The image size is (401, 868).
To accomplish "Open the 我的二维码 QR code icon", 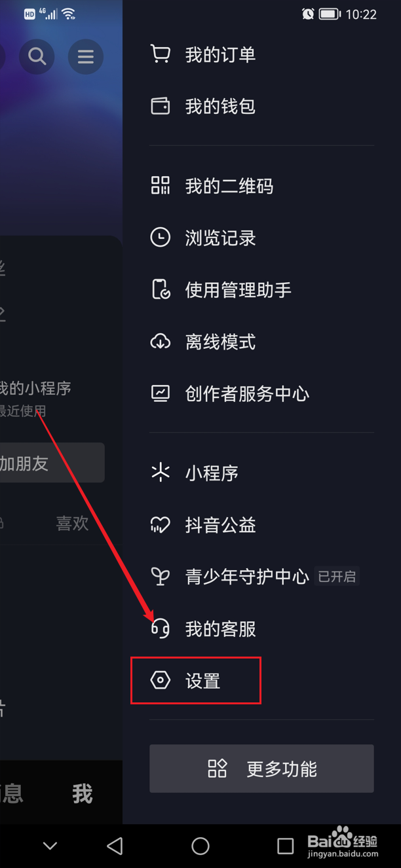I will coord(161,185).
